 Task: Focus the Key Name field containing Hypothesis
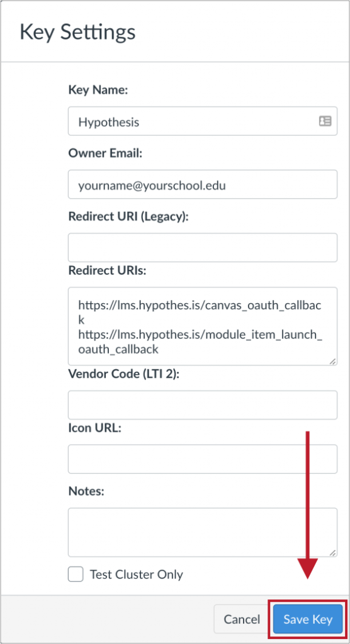click(x=203, y=121)
